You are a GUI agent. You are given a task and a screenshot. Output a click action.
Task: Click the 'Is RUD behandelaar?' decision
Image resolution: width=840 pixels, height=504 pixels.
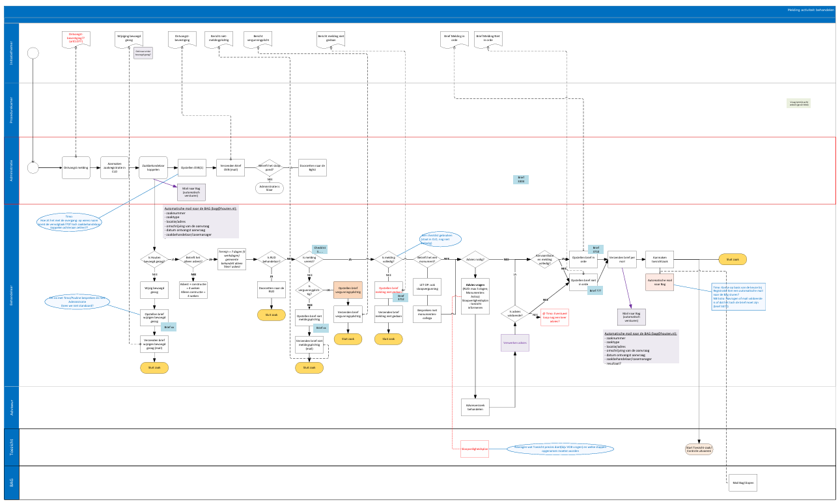(271, 259)
